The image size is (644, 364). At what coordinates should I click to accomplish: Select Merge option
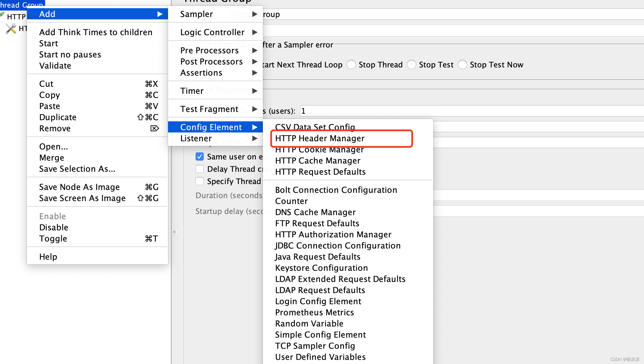pos(97,158)
